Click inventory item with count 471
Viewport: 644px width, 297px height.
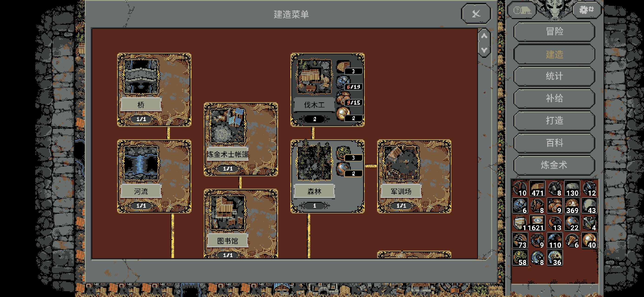click(x=537, y=189)
